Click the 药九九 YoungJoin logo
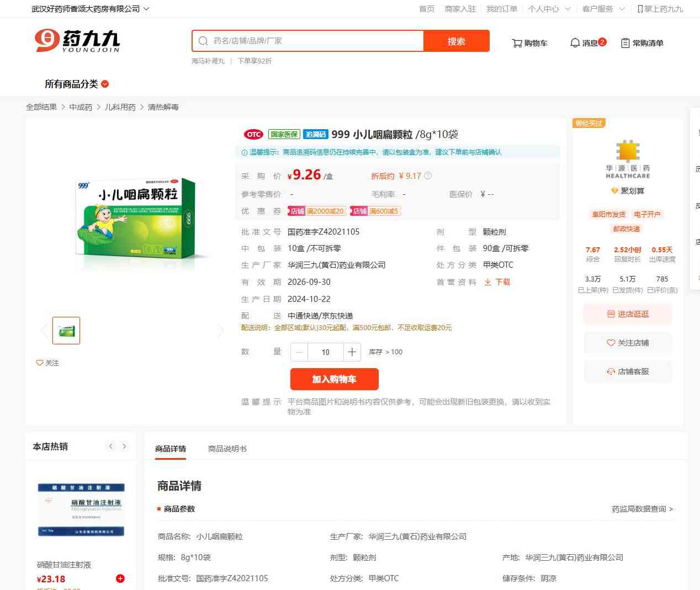The height and width of the screenshot is (590, 700). pyautogui.click(x=77, y=41)
